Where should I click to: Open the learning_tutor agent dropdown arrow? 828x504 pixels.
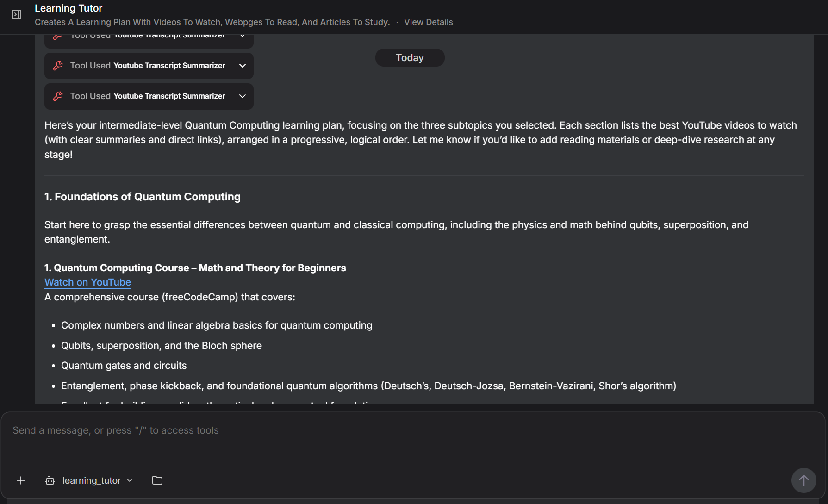tap(130, 480)
